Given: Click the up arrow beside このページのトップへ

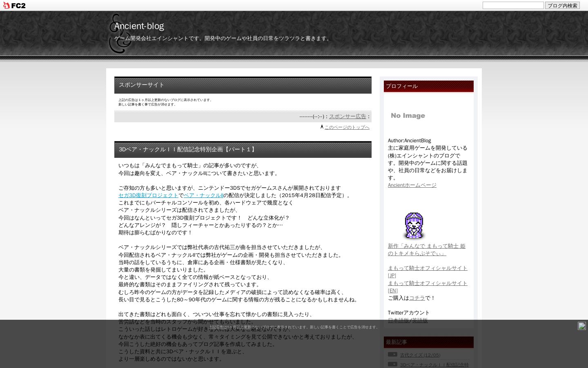Looking at the screenshot, I should [322, 127].
